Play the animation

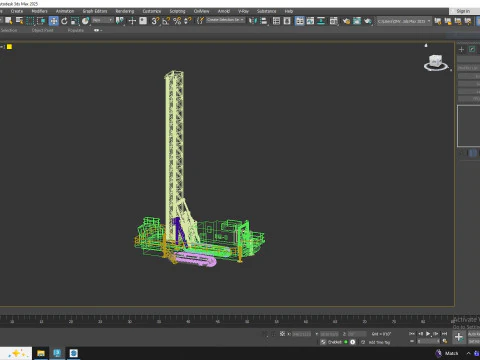pos(428,334)
